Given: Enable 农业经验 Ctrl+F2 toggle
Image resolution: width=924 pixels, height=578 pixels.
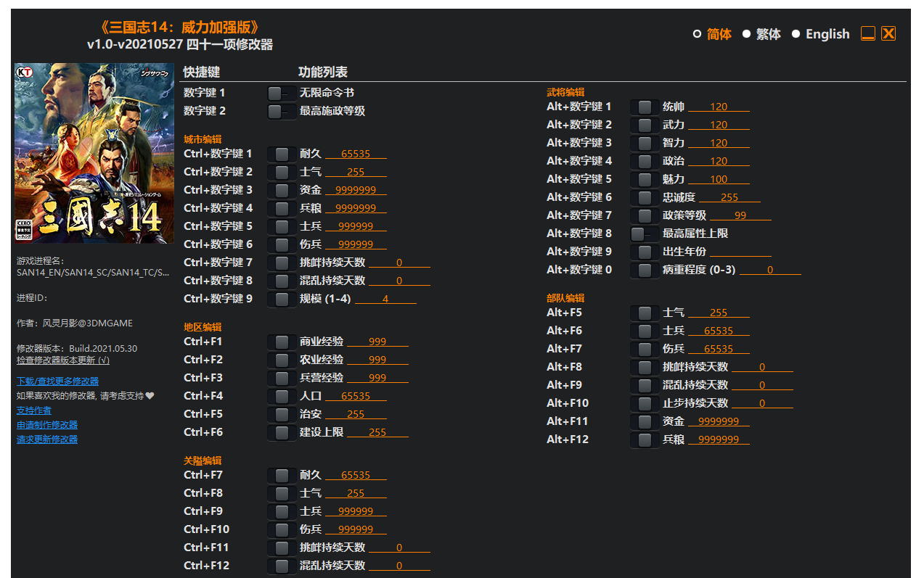Looking at the screenshot, I should point(282,360).
